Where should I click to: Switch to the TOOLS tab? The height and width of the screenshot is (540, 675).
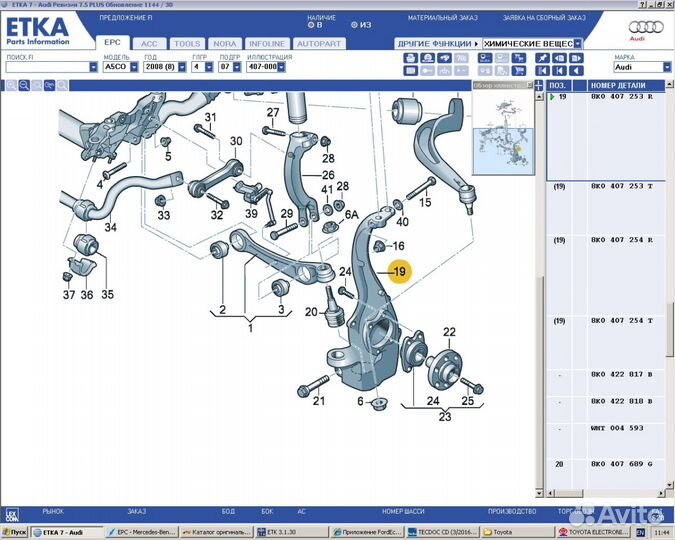click(187, 44)
